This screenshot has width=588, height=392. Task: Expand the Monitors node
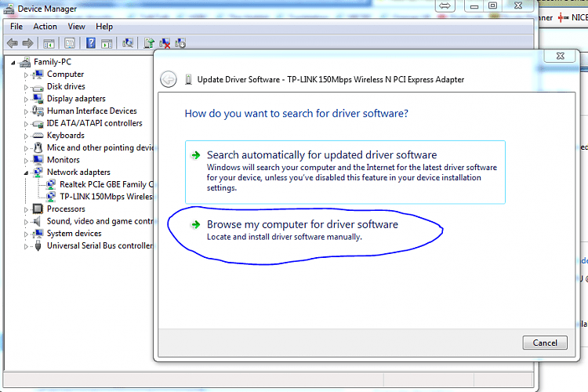coord(26,161)
